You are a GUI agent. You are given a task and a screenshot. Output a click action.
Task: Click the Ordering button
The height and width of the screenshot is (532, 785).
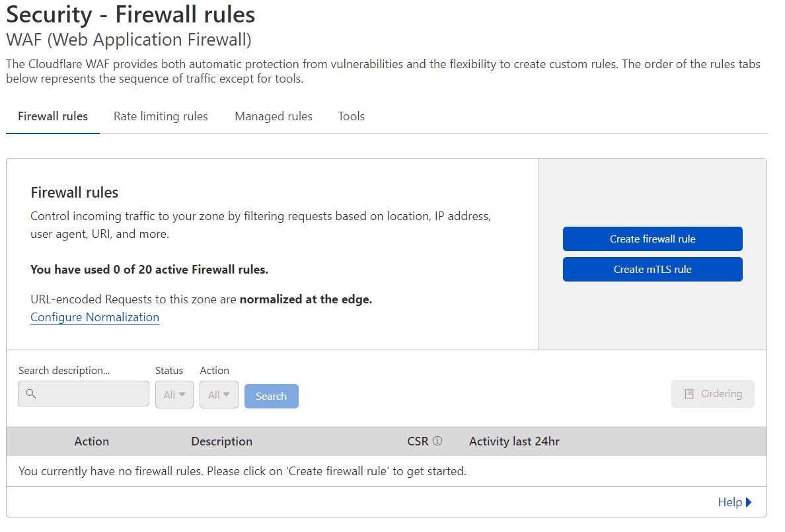click(x=712, y=394)
